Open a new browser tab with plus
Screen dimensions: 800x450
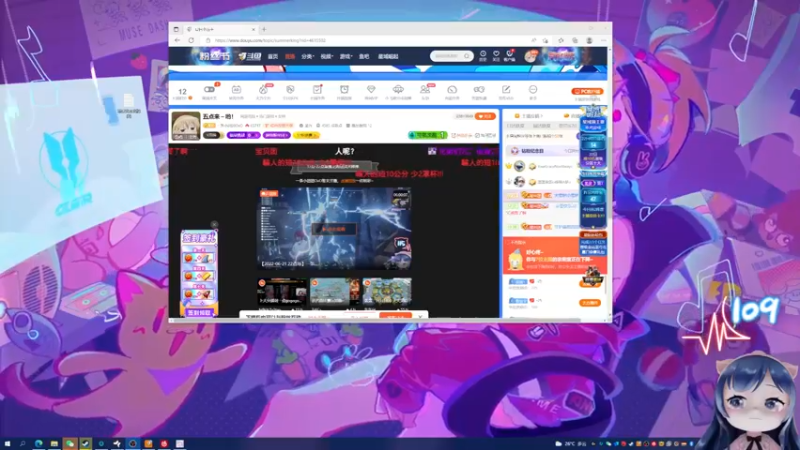pyautogui.click(x=264, y=30)
